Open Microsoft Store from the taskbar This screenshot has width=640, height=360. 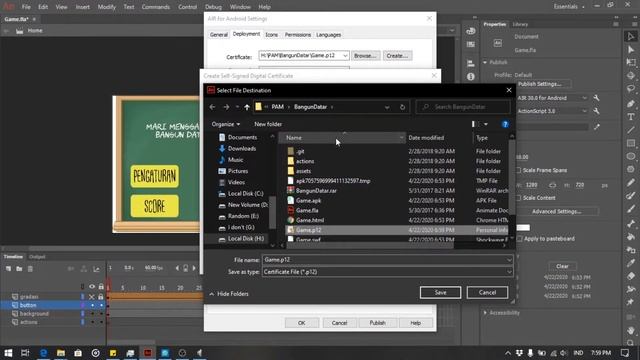click(78, 353)
